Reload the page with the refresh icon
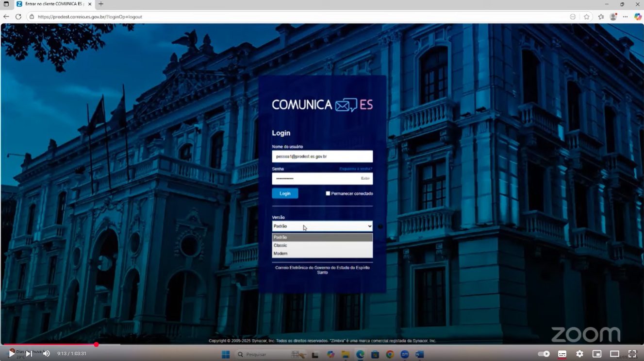This screenshot has height=361, width=644. point(18,17)
